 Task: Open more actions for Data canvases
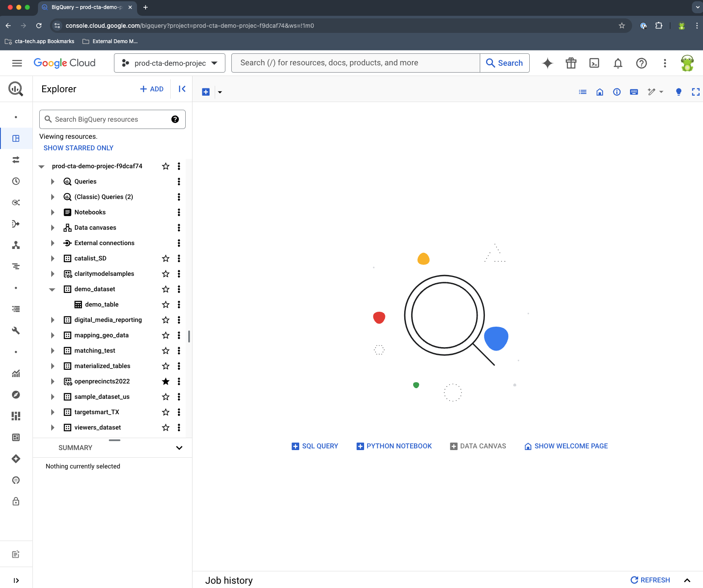(x=179, y=228)
